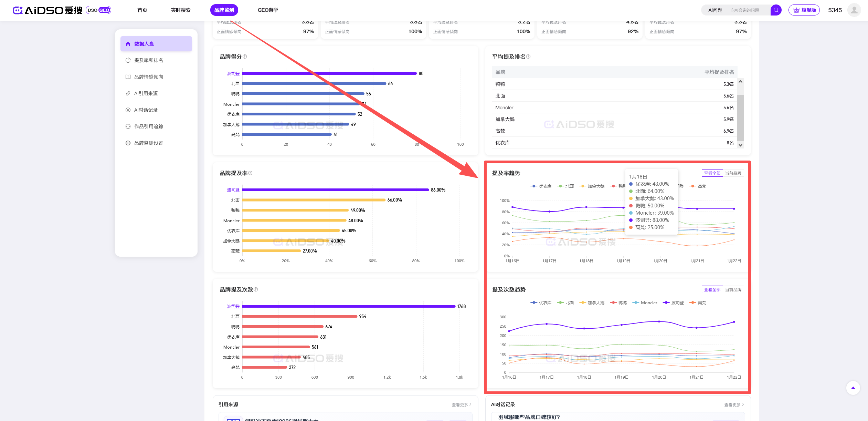Image resolution: width=868 pixels, height=421 pixels.
Task: Click the 提及率和排名 pie chart icon
Action: tap(128, 60)
